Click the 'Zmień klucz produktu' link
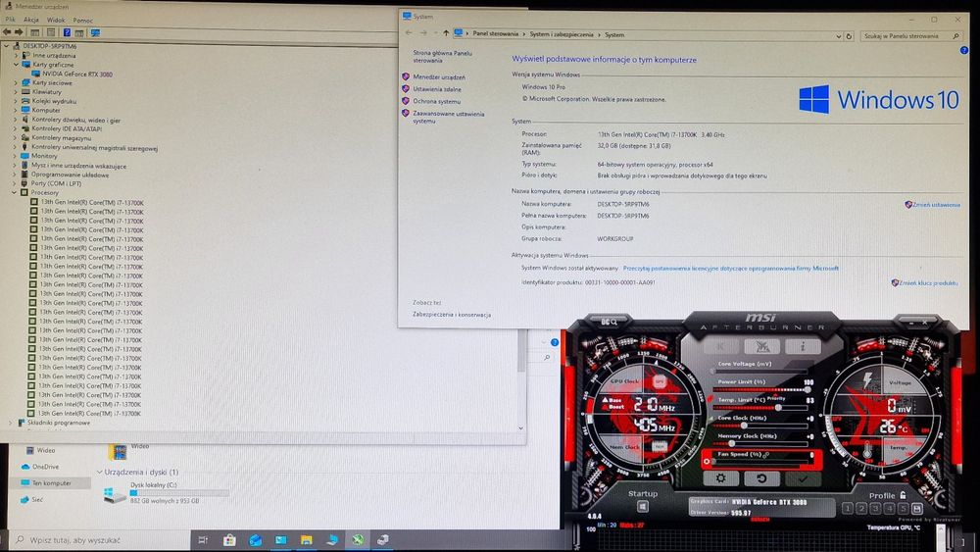980x552 pixels. click(928, 283)
